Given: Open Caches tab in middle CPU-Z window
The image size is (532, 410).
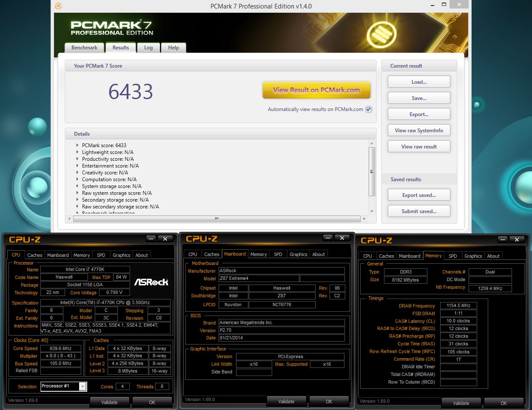Looking at the screenshot, I should click(x=212, y=254).
